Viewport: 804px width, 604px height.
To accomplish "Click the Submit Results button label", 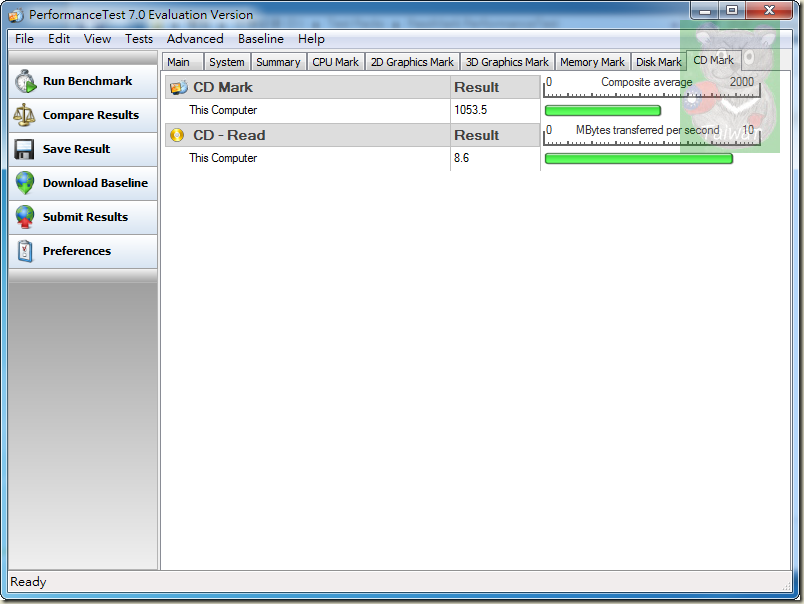I will point(85,217).
